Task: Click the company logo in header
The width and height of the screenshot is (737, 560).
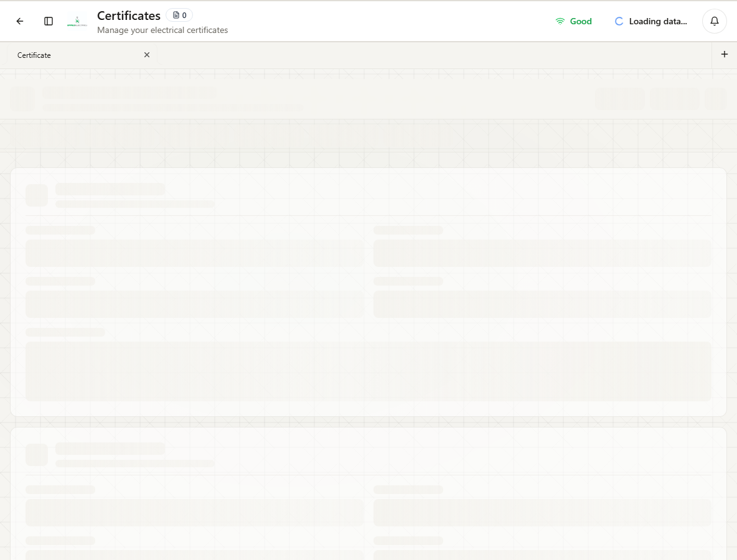Action: click(77, 21)
